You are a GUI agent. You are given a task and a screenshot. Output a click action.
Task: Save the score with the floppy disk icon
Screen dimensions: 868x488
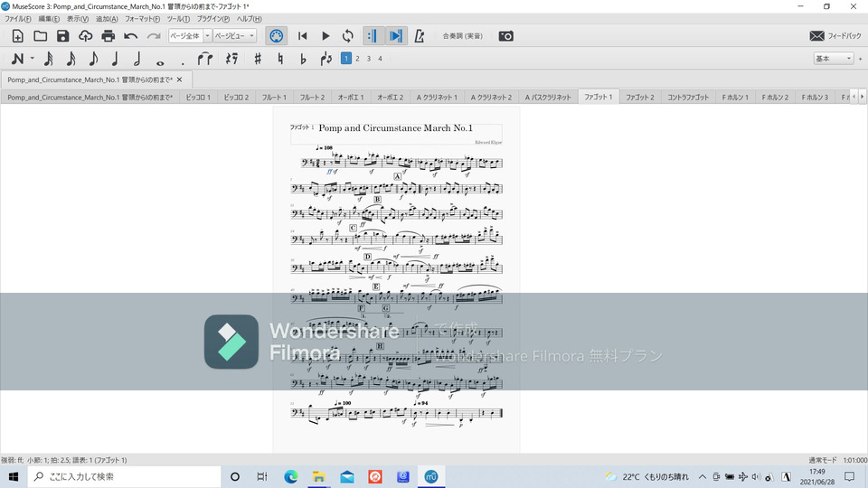63,36
